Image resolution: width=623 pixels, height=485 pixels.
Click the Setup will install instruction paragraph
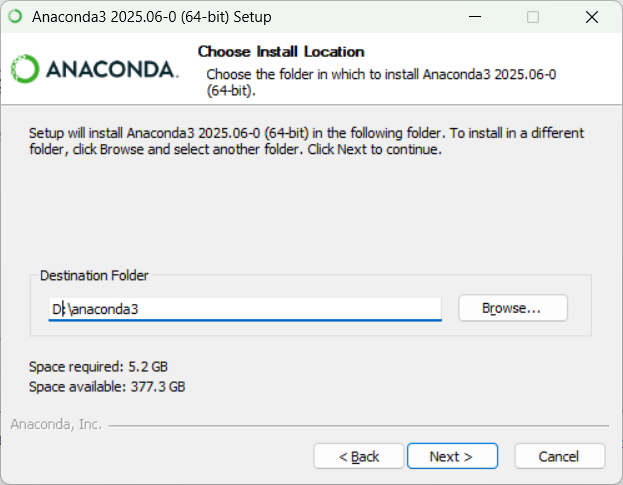point(306,141)
